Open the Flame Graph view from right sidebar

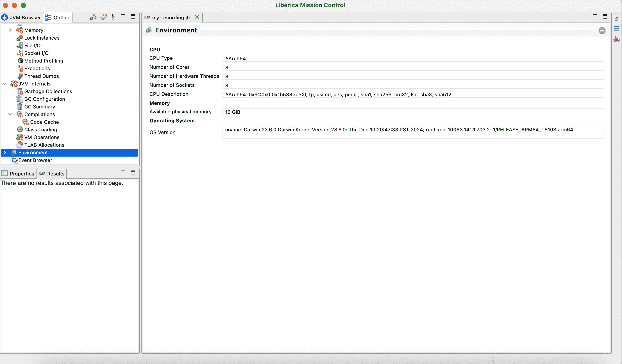point(616,39)
